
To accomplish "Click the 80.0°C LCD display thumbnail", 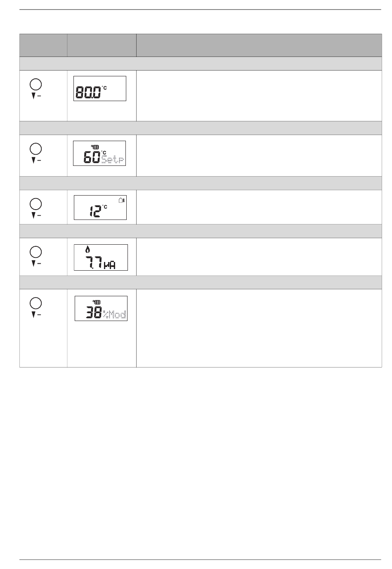I will [100, 88].
